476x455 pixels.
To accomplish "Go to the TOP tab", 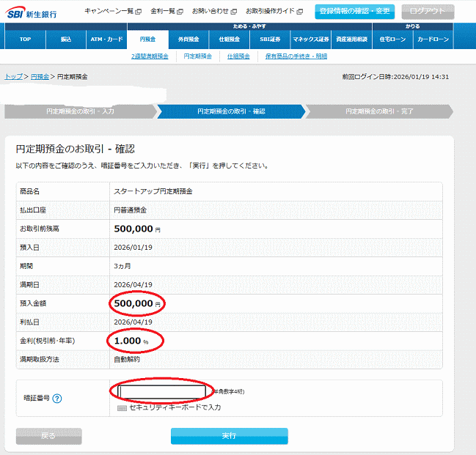I will [24, 40].
